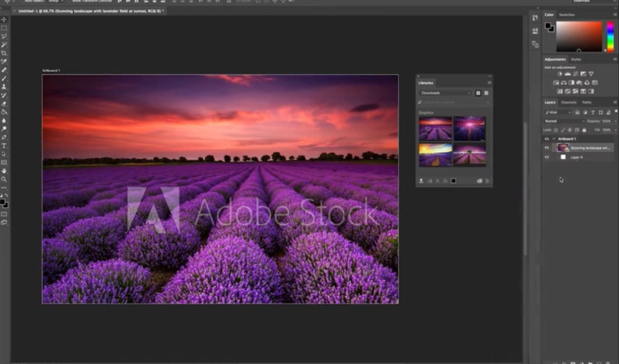Select the Eraser tool
The width and height of the screenshot is (619, 364).
pos(4,103)
